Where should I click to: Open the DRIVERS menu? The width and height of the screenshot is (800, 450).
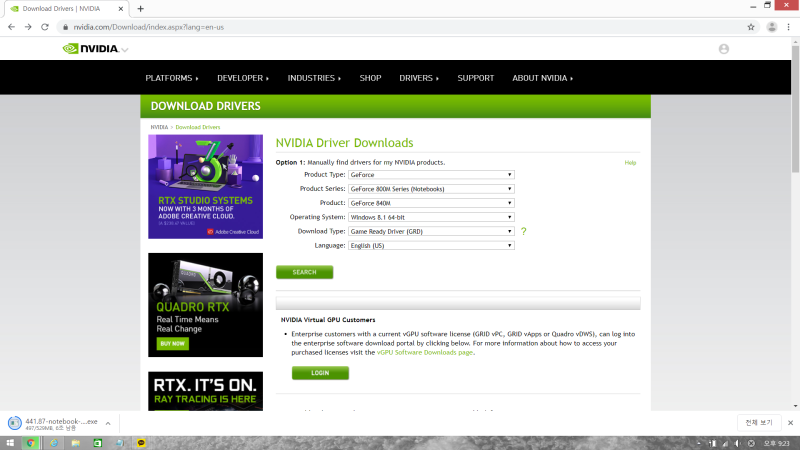pos(419,78)
